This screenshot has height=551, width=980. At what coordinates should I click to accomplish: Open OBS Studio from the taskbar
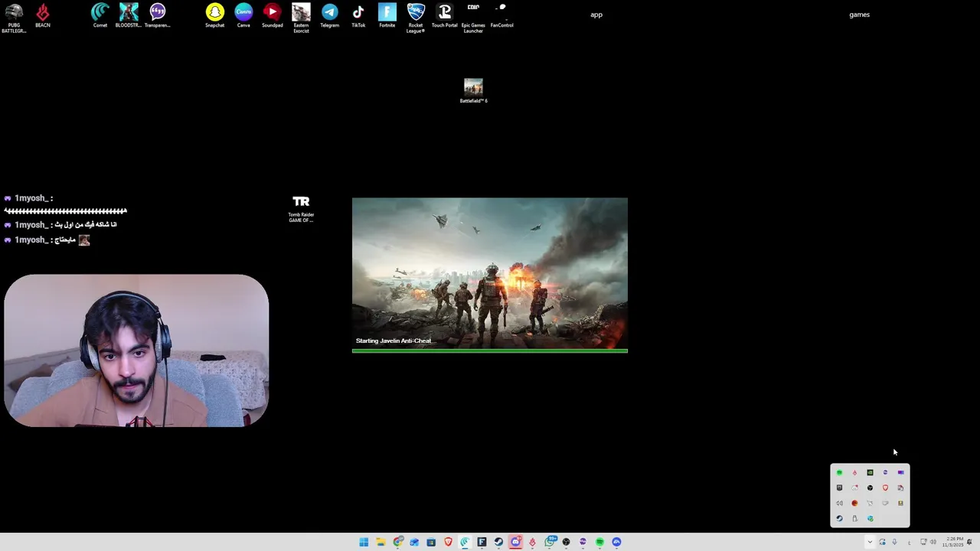point(566,542)
